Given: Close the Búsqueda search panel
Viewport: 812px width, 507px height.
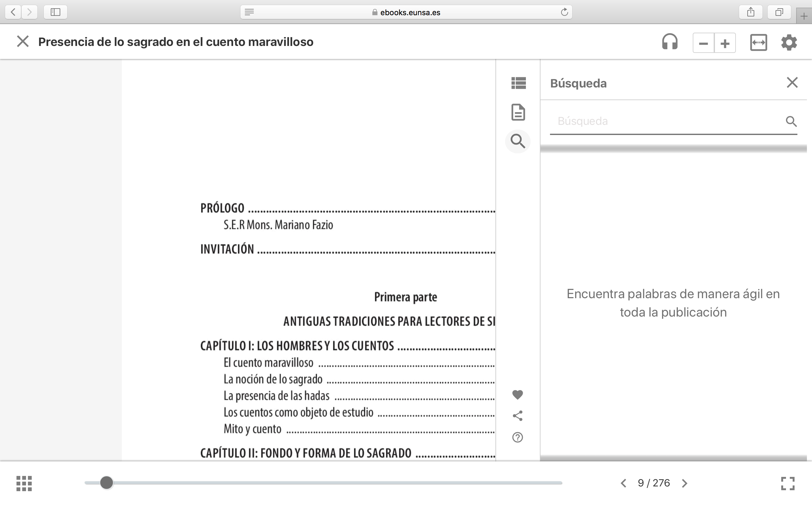Looking at the screenshot, I should coord(792,82).
